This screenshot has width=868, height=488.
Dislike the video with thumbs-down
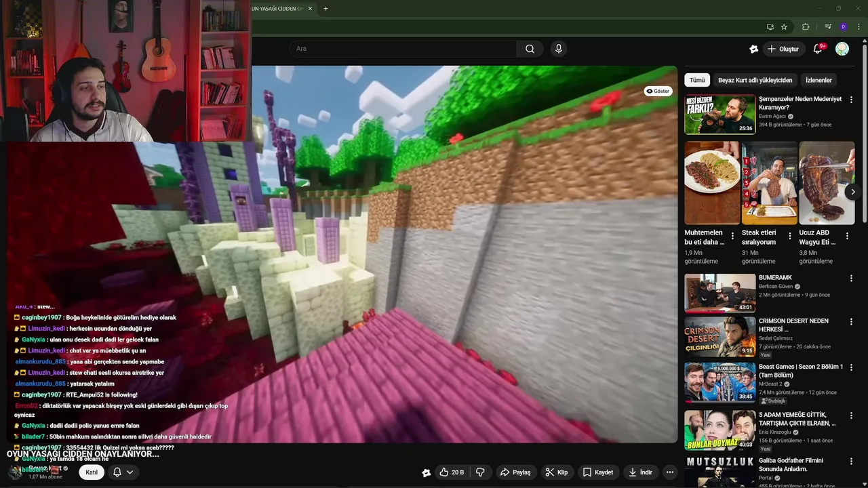click(x=480, y=472)
